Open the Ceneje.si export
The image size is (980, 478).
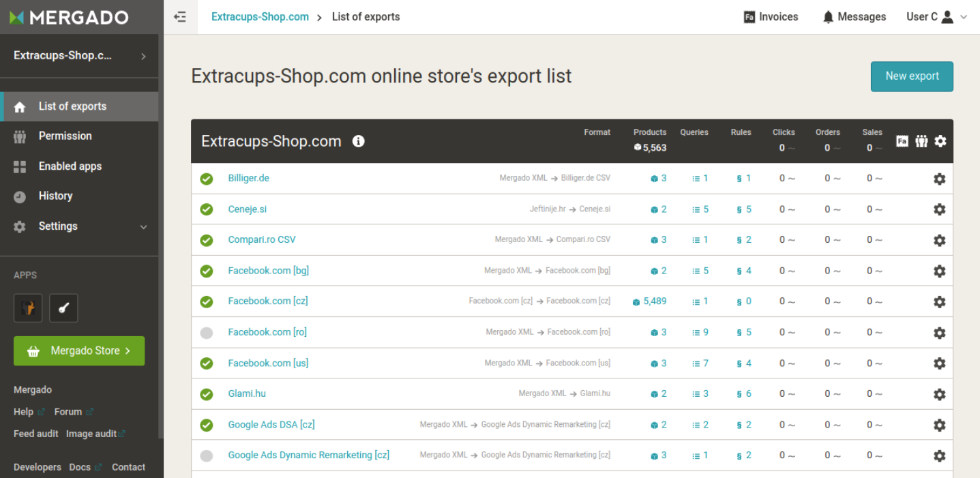(247, 209)
